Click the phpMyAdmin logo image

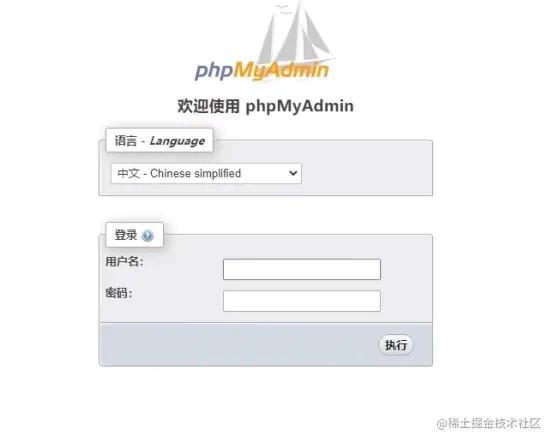point(264,42)
